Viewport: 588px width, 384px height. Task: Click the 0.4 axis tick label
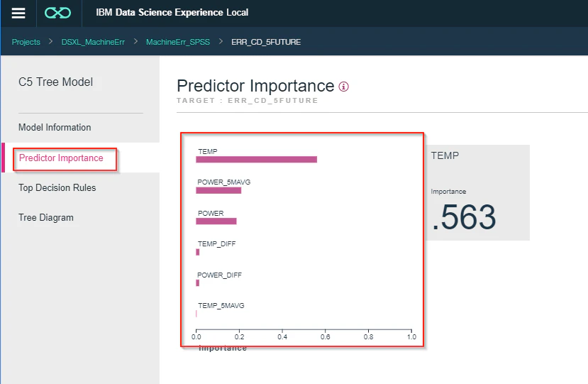(282, 336)
